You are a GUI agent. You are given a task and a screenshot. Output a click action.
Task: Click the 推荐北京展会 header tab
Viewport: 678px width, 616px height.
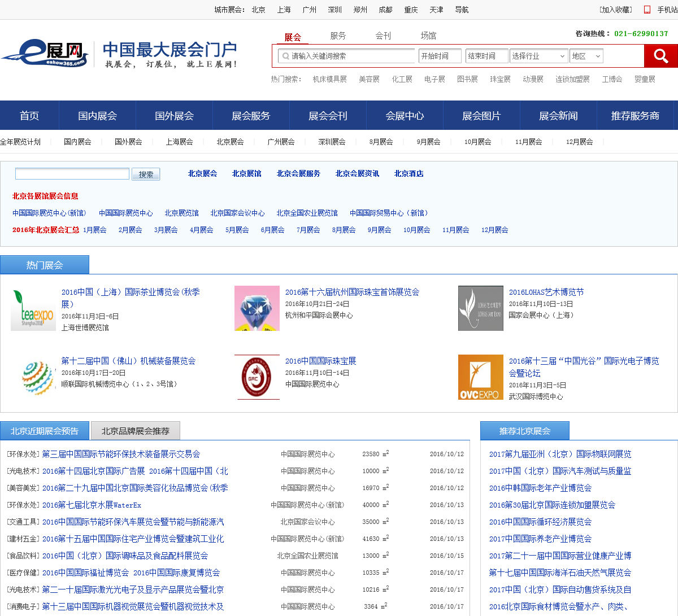525,431
